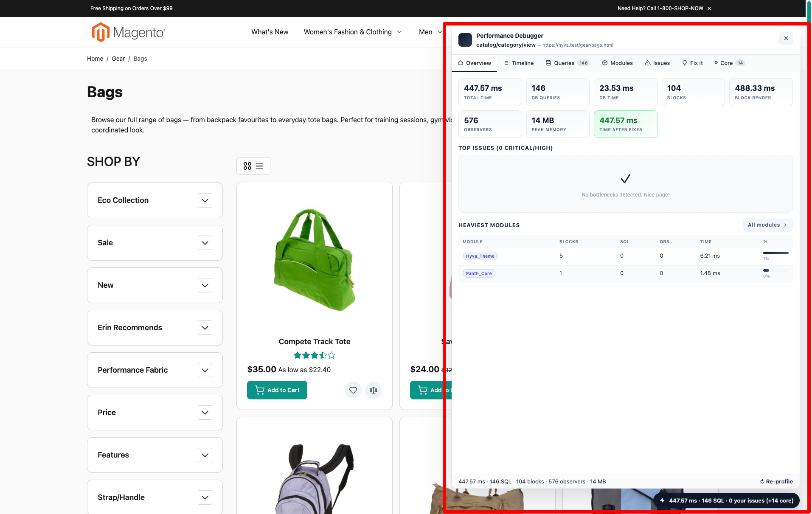The height and width of the screenshot is (514, 812).
Task: Open the Timeline tab
Action: [x=519, y=63]
